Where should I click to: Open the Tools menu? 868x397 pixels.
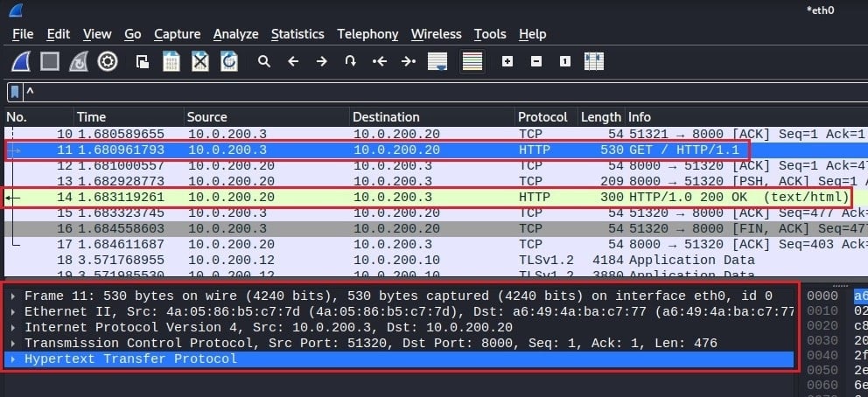pos(490,34)
